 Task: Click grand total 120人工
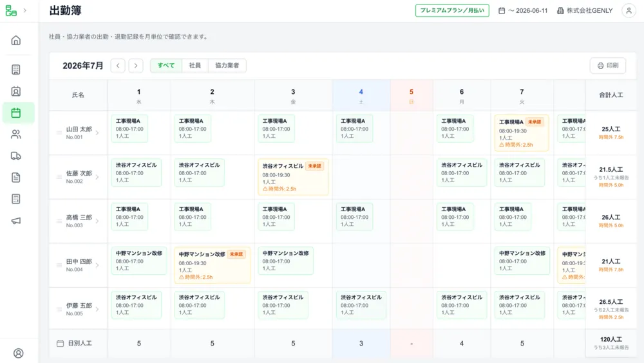point(611,339)
